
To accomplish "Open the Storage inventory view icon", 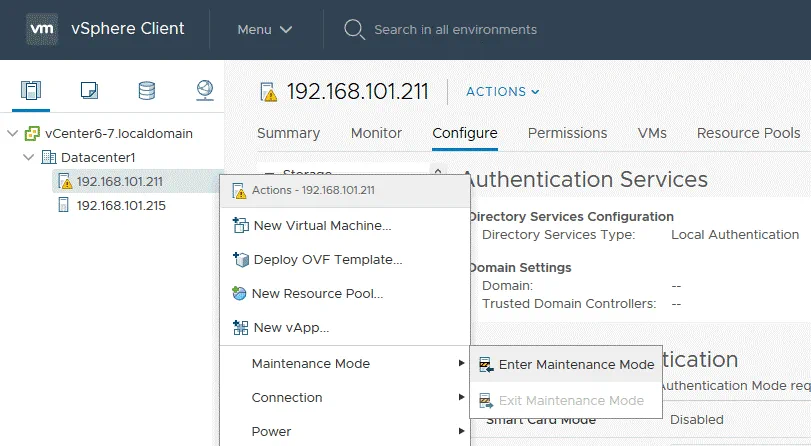I will [x=147, y=91].
